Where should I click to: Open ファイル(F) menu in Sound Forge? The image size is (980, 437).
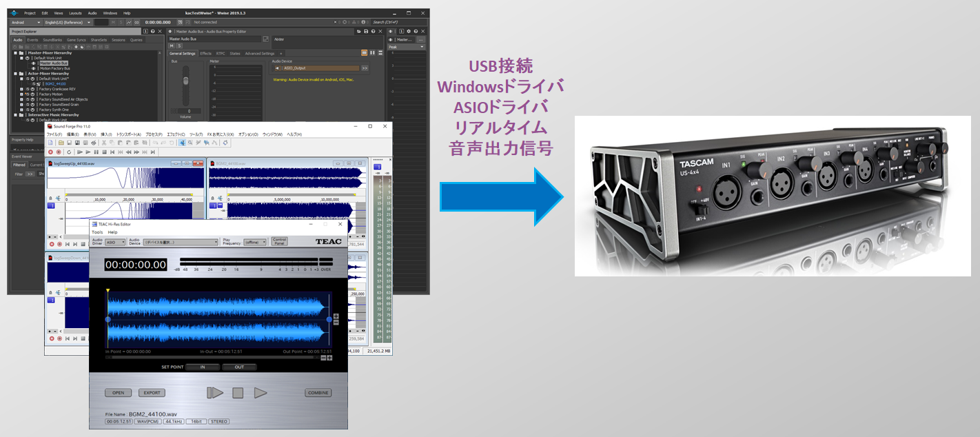[54, 134]
